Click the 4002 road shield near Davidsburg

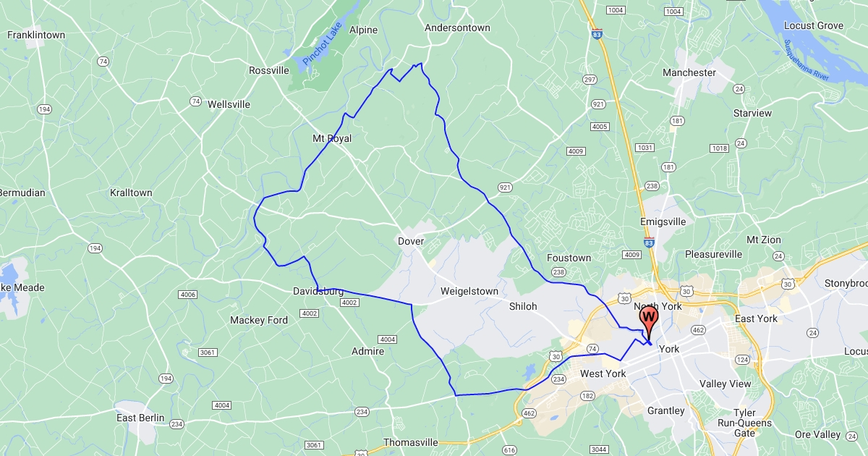click(349, 302)
